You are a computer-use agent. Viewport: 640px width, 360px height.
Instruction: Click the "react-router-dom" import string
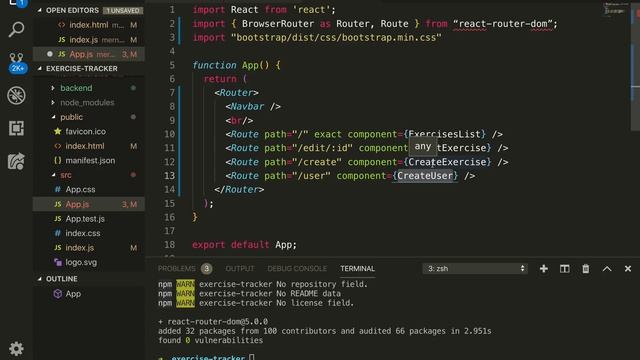pyautogui.click(x=502, y=24)
